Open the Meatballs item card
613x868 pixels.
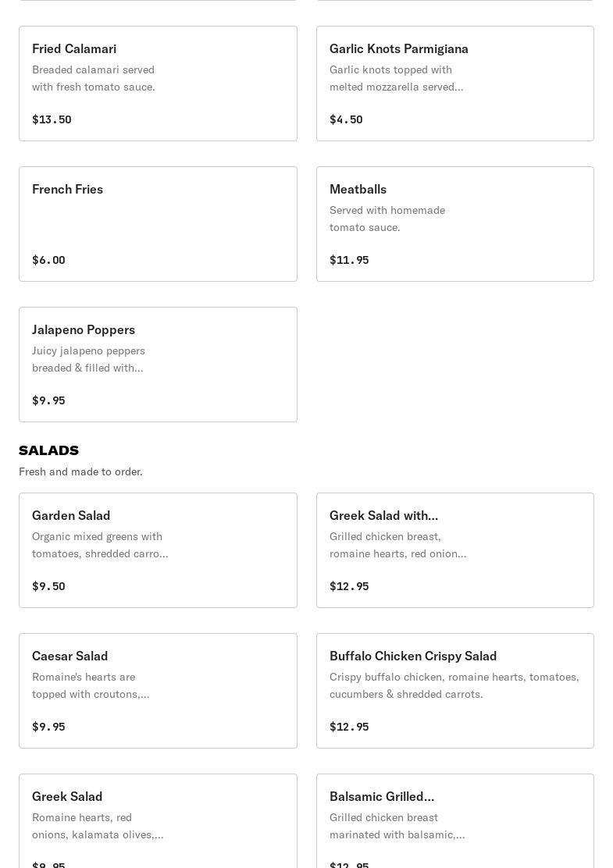pos(454,224)
